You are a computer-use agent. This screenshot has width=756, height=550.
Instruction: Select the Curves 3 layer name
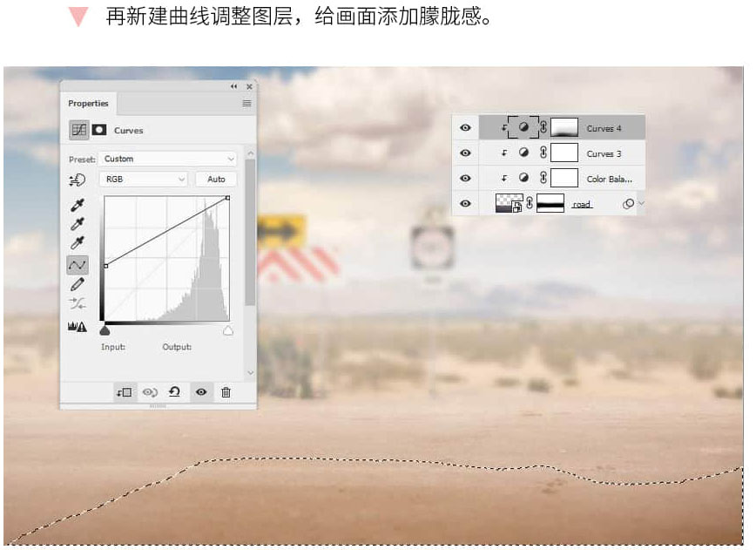pyautogui.click(x=604, y=154)
